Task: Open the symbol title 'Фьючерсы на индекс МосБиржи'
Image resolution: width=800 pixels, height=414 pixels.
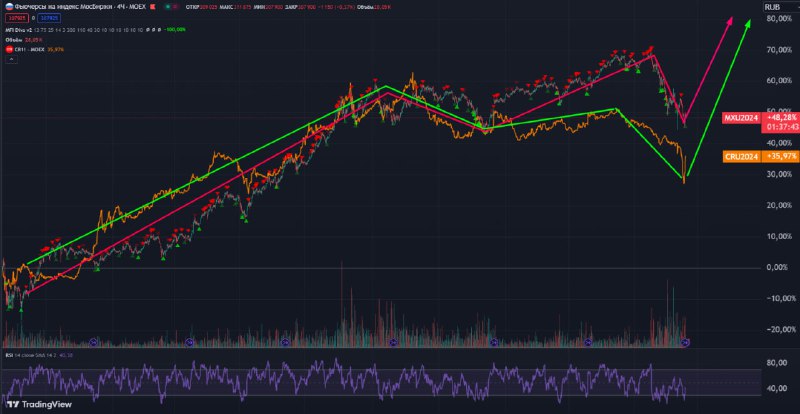Action: click(66, 7)
